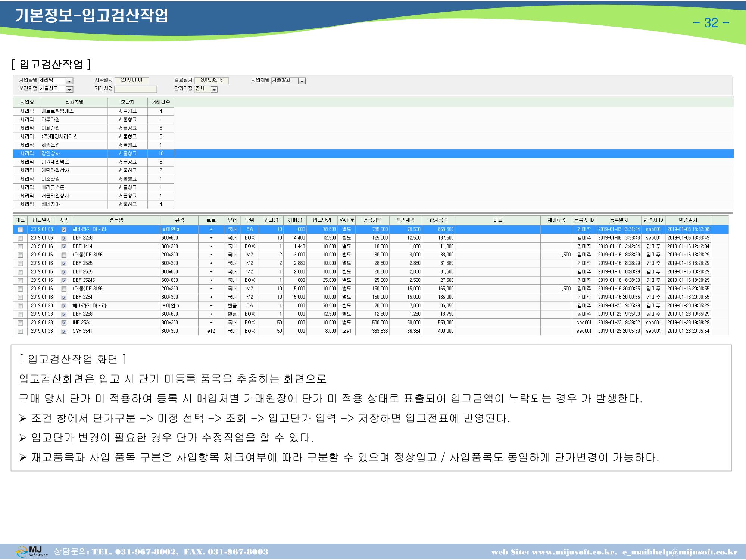This screenshot has height=560, width=746.
Task: Sort by the VAT column header arrow
Action: (352, 220)
